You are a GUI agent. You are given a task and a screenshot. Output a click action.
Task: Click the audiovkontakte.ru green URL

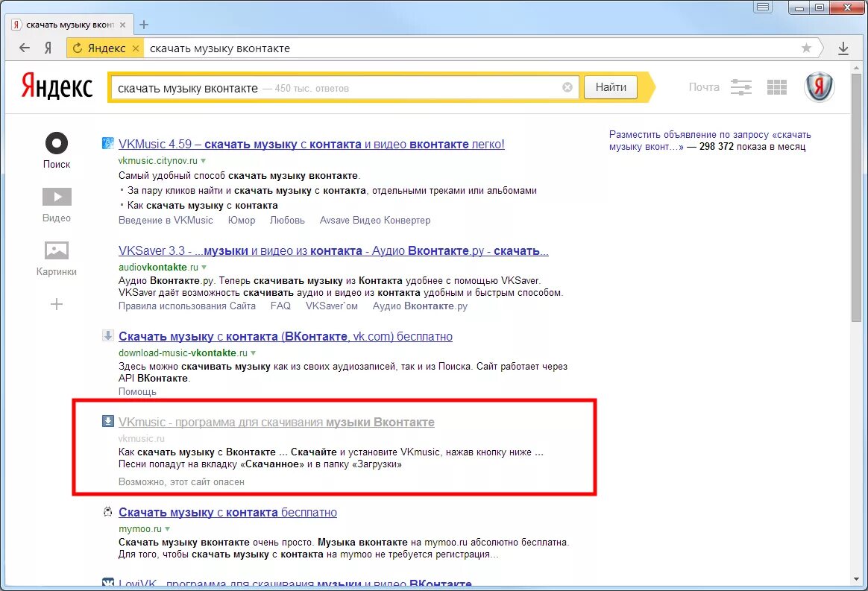click(x=158, y=268)
